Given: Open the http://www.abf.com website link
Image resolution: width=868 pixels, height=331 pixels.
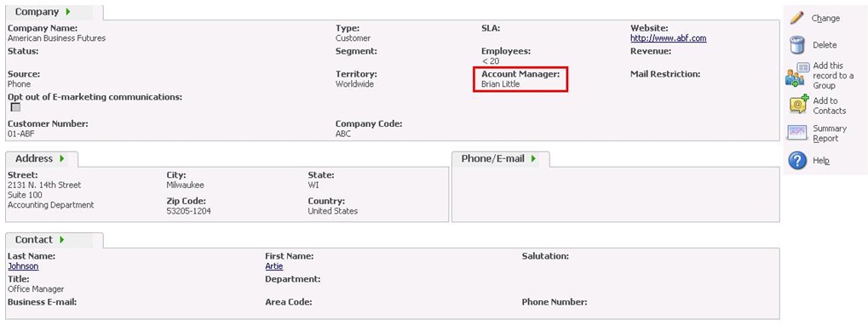Looking at the screenshot, I should (668, 38).
